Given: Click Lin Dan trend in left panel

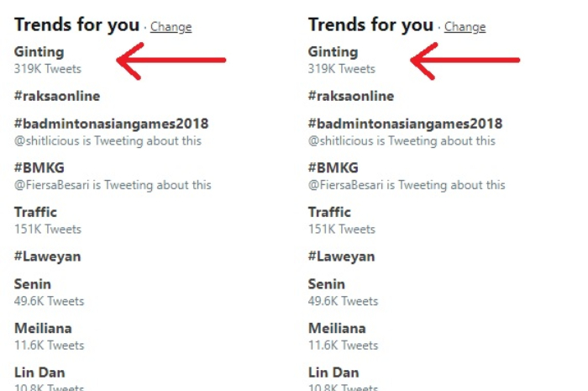Looking at the screenshot, I should click(39, 373).
